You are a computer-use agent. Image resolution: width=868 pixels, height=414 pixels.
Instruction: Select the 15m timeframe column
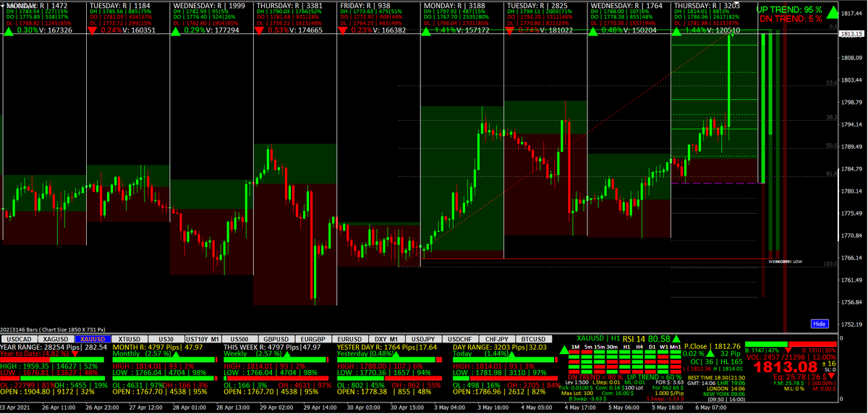click(x=600, y=347)
